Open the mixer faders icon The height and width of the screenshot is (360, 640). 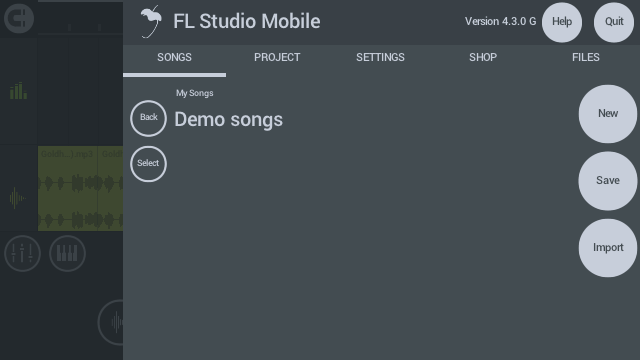(22, 253)
